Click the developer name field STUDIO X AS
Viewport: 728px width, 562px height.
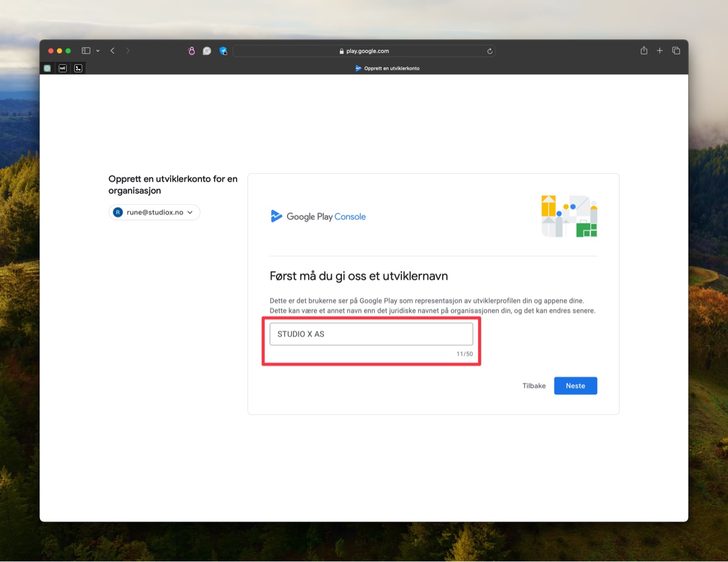click(371, 334)
